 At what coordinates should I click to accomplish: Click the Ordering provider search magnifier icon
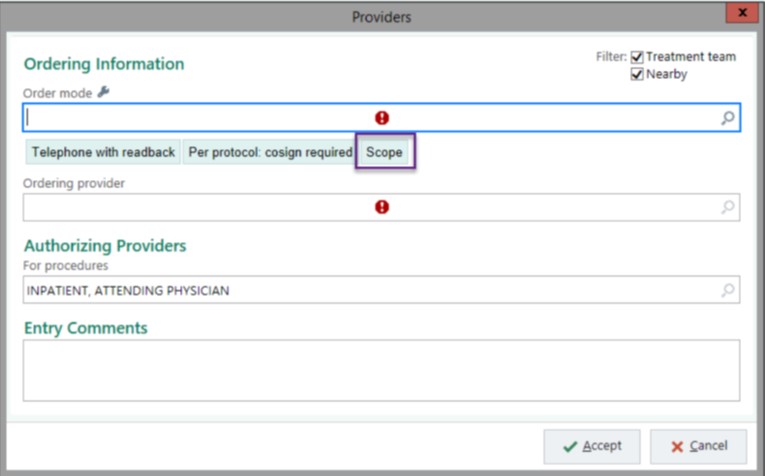coord(728,208)
